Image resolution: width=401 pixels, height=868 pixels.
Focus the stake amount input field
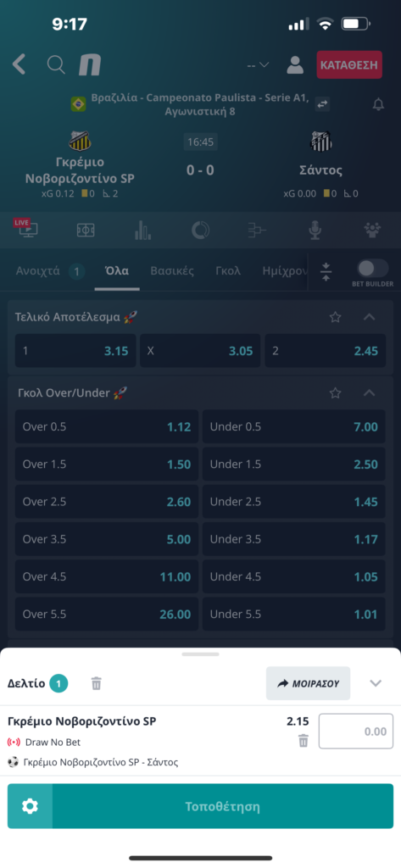pos(356,732)
